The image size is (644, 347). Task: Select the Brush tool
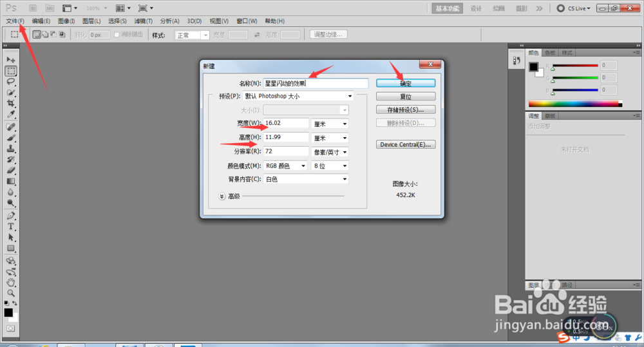pos(11,138)
